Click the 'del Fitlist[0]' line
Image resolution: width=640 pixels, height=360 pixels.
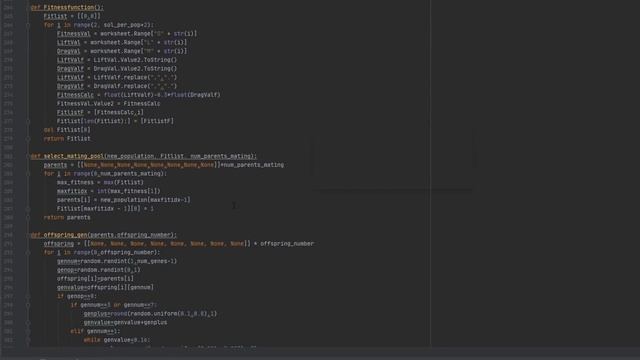pyautogui.click(x=67, y=130)
